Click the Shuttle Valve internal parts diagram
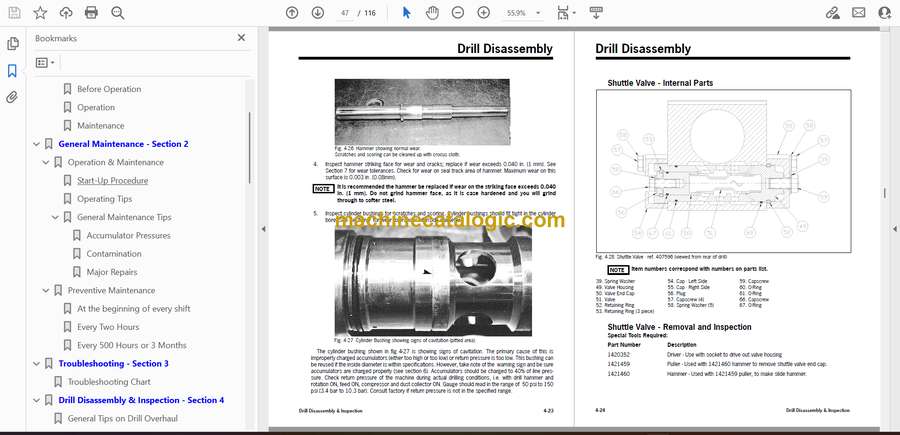 click(723, 171)
